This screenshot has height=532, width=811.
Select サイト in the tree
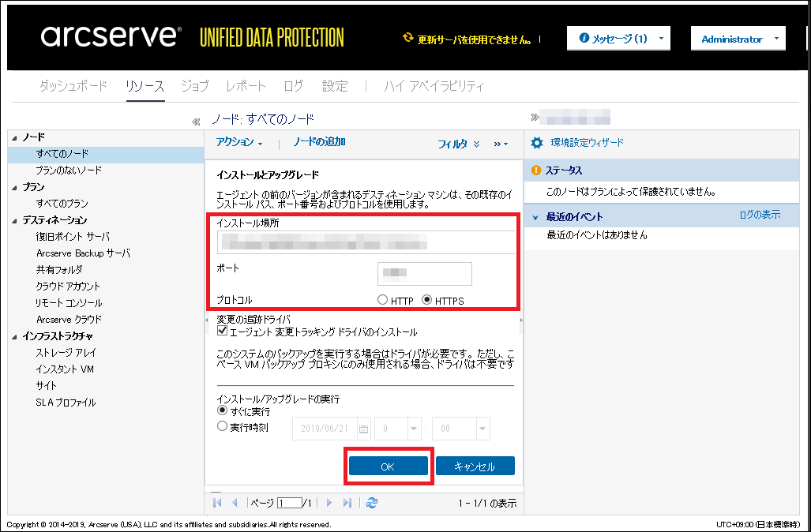tap(47, 386)
